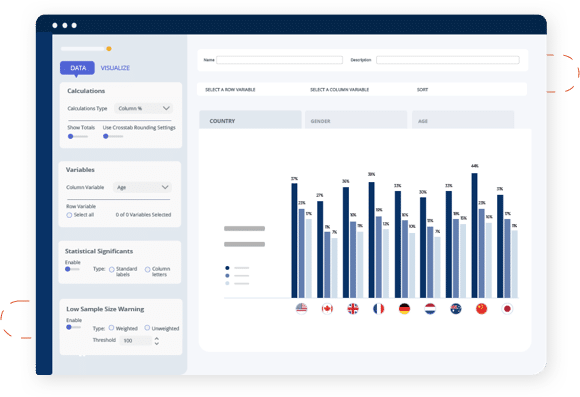Select the United Kingdom flag icon

click(x=353, y=308)
